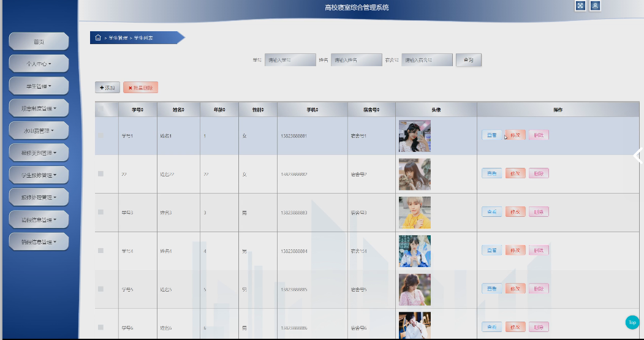This screenshot has width=644, height=340.
Task: Delete the record of student 姓名1
Action: (x=539, y=135)
